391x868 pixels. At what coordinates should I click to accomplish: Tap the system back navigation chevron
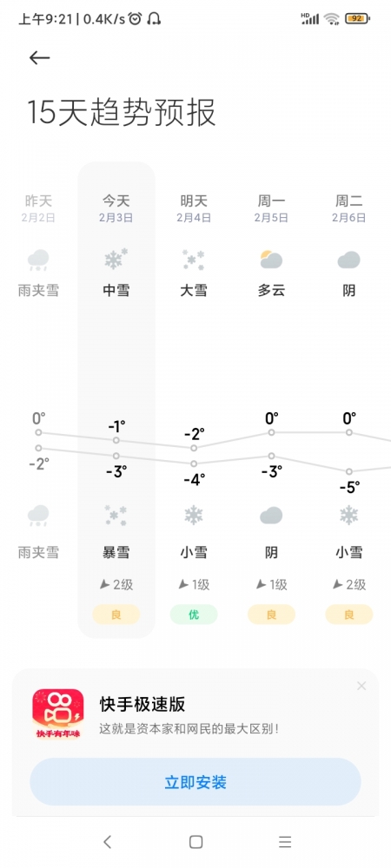click(x=108, y=842)
